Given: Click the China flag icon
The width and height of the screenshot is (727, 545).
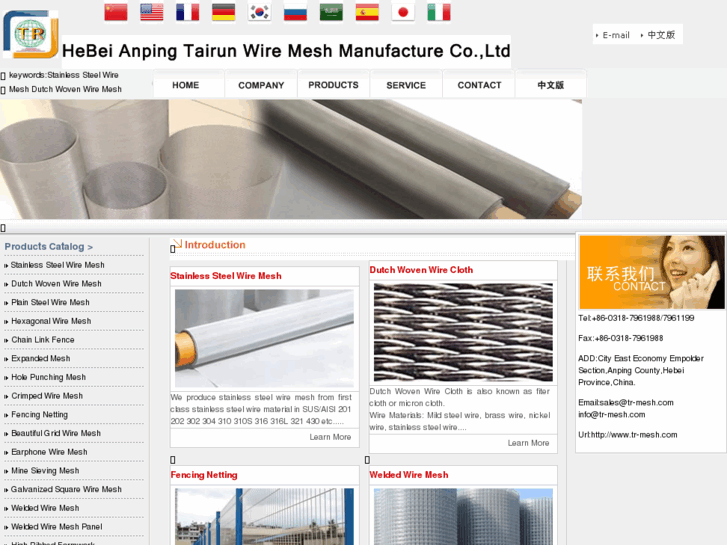Looking at the screenshot, I should (x=116, y=12).
